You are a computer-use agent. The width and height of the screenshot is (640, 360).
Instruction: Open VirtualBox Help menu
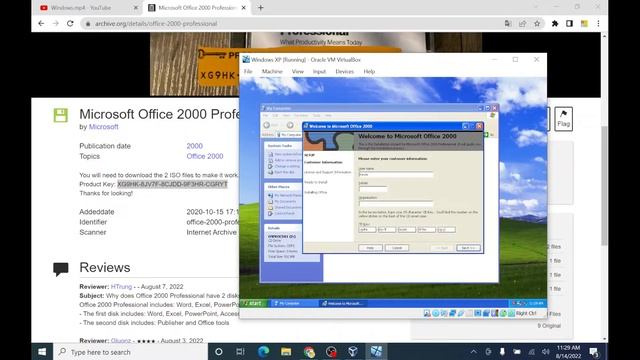pyautogui.click(x=369, y=71)
